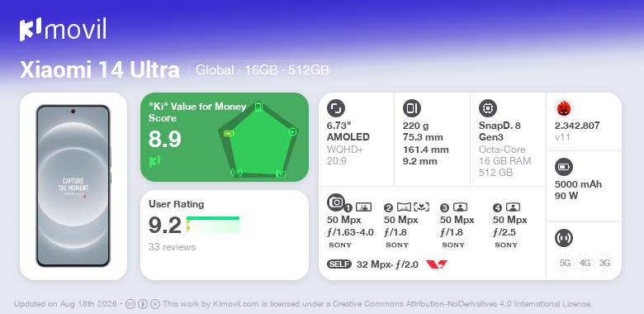The image size is (644, 314).
Task: Click the network connectivity signal icon
Action: (x=563, y=238)
